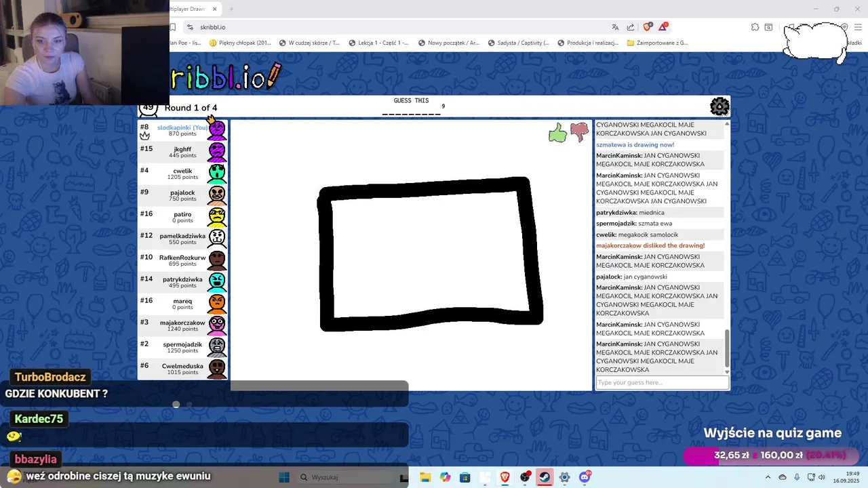Open bookmark 'Produkcja i realizacj...'
Screen dimensions: 868x488
tap(588, 43)
